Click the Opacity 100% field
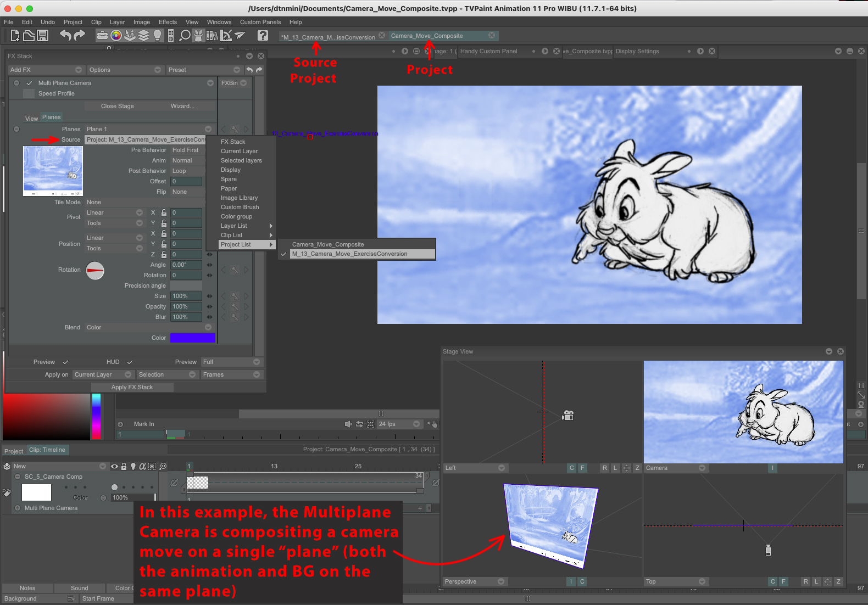Image resolution: width=868 pixels, height=605 pixels. (x=186, y=306)
